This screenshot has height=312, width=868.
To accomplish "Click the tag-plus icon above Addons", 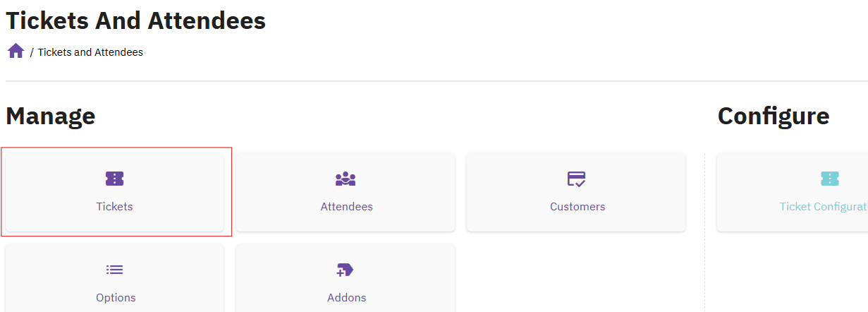I will point(346,270).
